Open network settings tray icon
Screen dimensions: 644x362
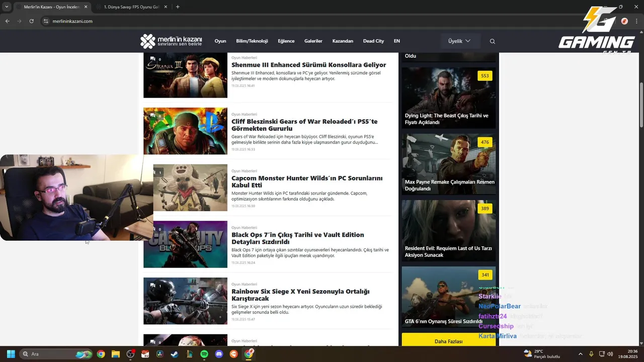(602, 354)
